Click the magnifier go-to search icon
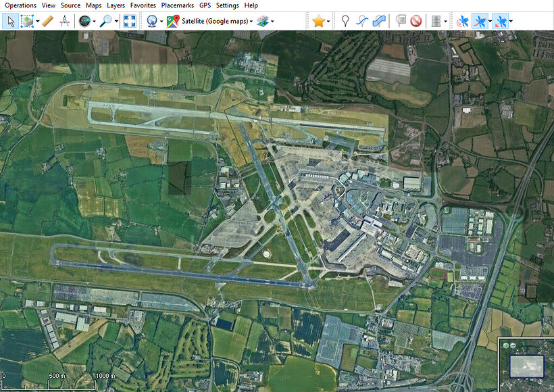 click(x=105, y=21)
